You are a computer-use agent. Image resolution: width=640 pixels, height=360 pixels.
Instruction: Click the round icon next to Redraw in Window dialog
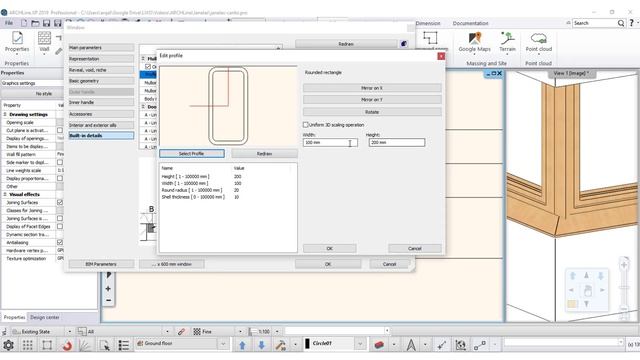pos(404,44)
